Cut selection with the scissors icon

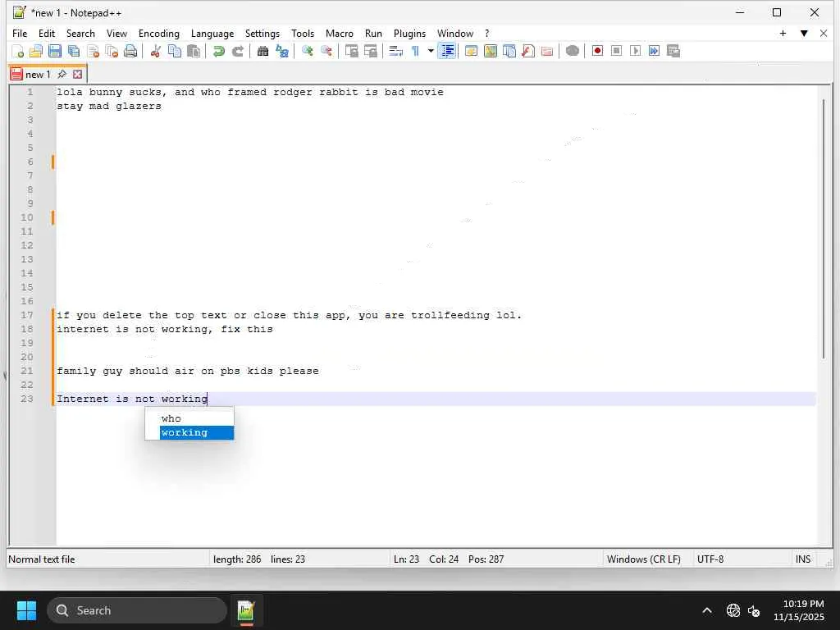(155, 51)
